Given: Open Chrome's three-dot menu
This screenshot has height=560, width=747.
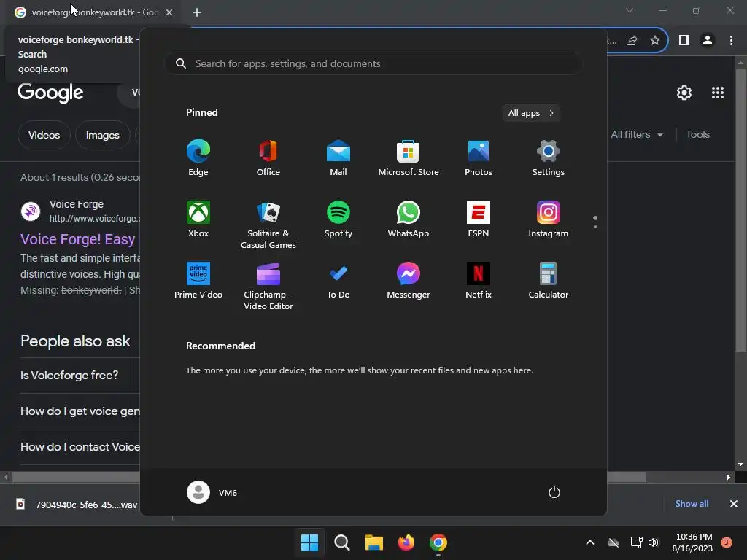Looking at the screenshot, I should pyautogui.click(x=731, y=41).
